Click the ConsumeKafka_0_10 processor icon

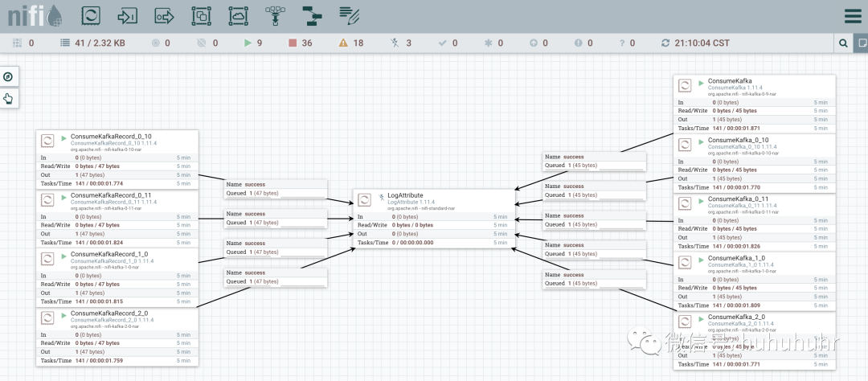pos(685,145)
